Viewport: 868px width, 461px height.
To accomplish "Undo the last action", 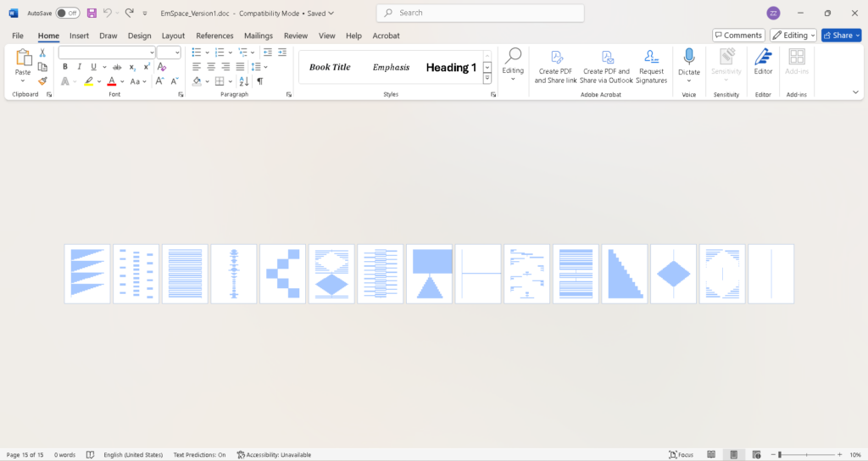I will [108, 13].
